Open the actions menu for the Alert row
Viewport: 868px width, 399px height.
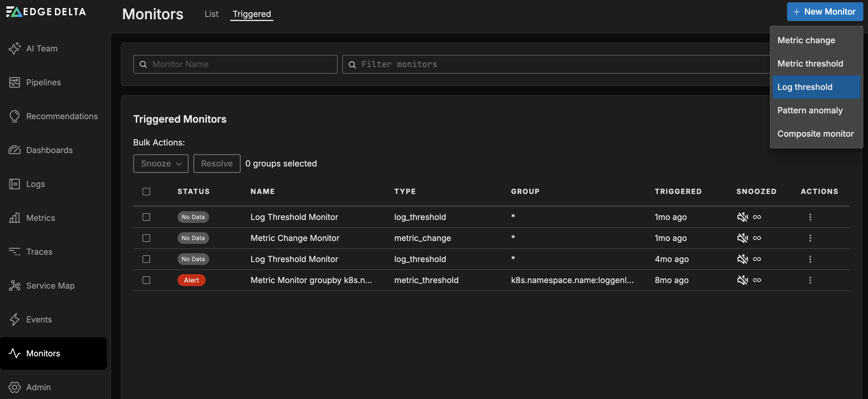point(810,280)
